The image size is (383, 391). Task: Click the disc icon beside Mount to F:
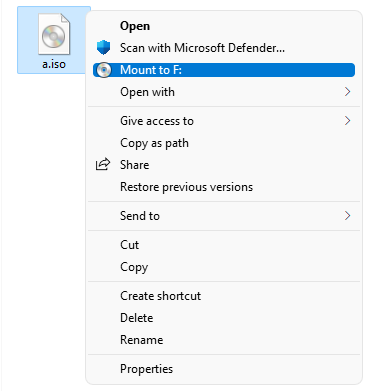click(104, 70)
